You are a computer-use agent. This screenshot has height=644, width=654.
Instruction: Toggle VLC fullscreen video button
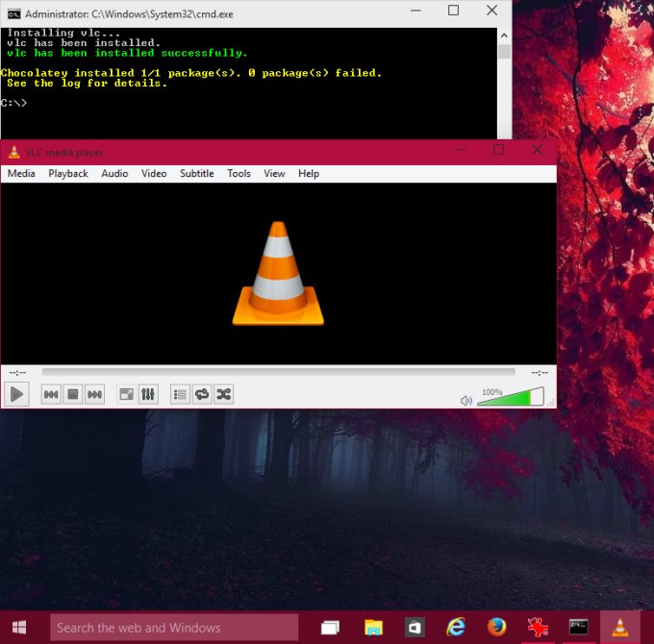pyautogui.click(x=126, y=394)
